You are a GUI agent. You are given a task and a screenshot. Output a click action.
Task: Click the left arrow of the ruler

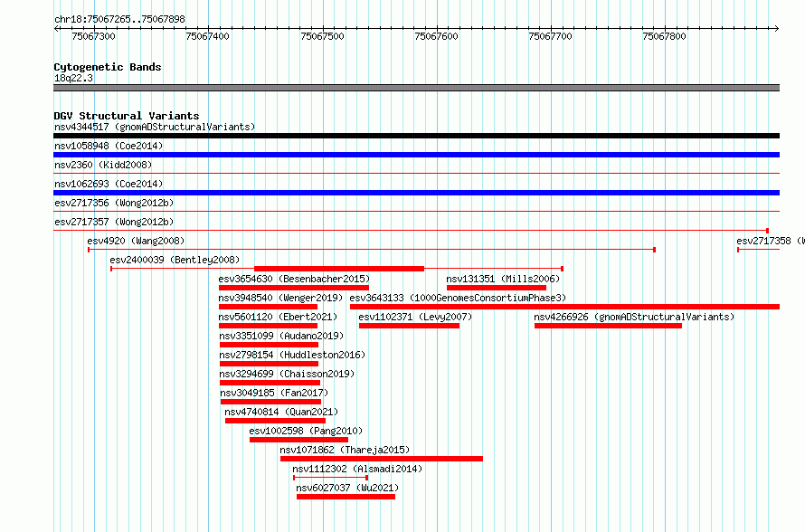56,29
